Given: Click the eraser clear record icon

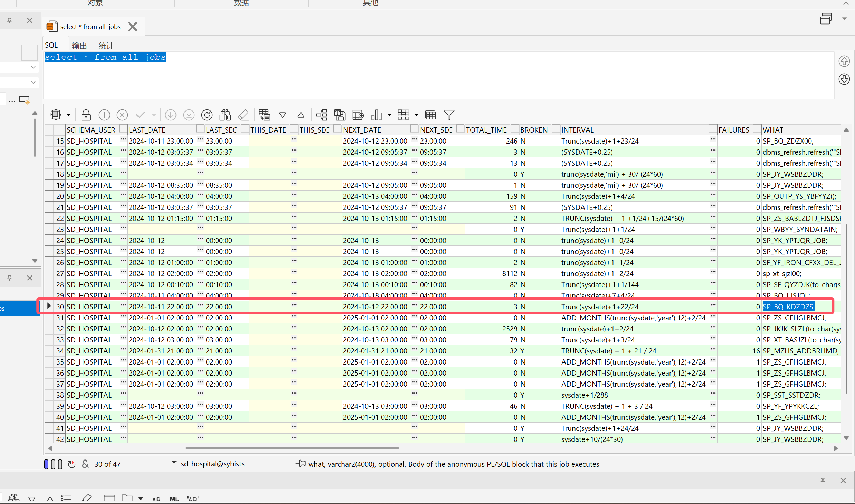Looking at the screenshot, I should pos(243,115).
